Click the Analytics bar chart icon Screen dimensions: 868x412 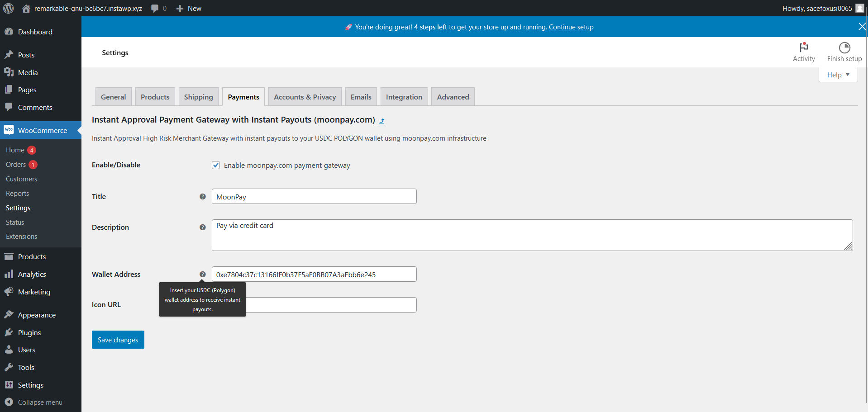[9, 274]
